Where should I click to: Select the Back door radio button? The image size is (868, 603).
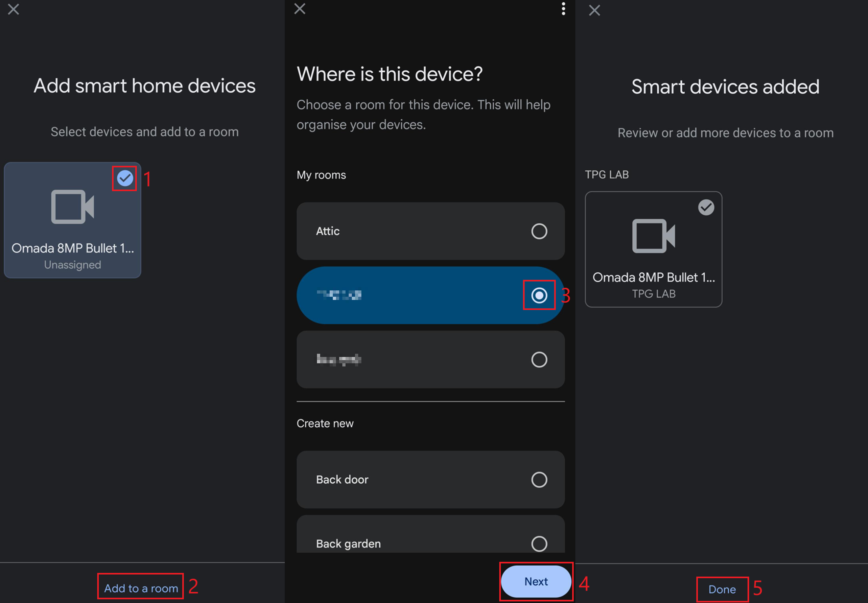point(539,479)
